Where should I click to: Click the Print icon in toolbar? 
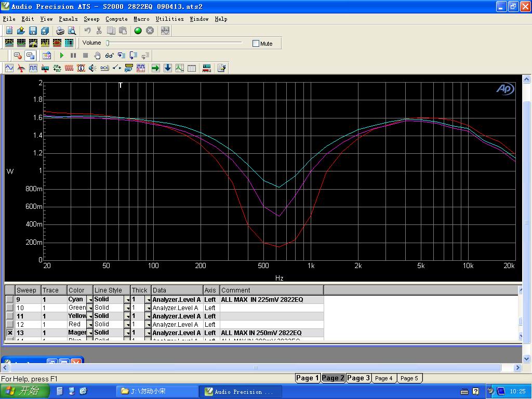[60, 31]
